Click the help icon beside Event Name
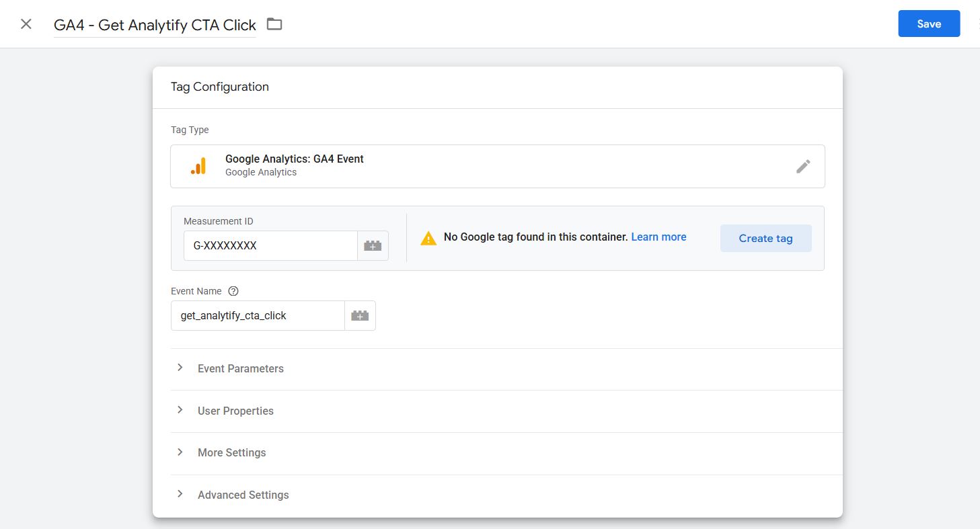 [x=233, y=291]
